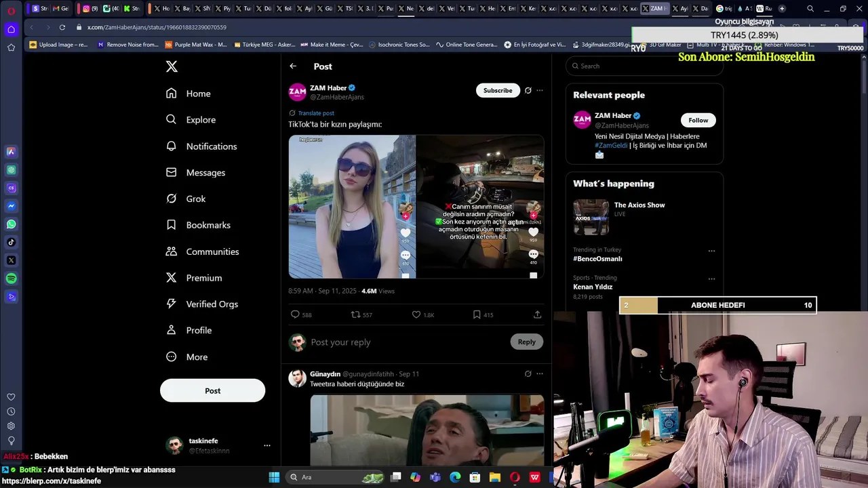Open Verified Orgs in the sidebar
Image resolution: width=868 pixels, height=488 pixels.
[201, 304]
